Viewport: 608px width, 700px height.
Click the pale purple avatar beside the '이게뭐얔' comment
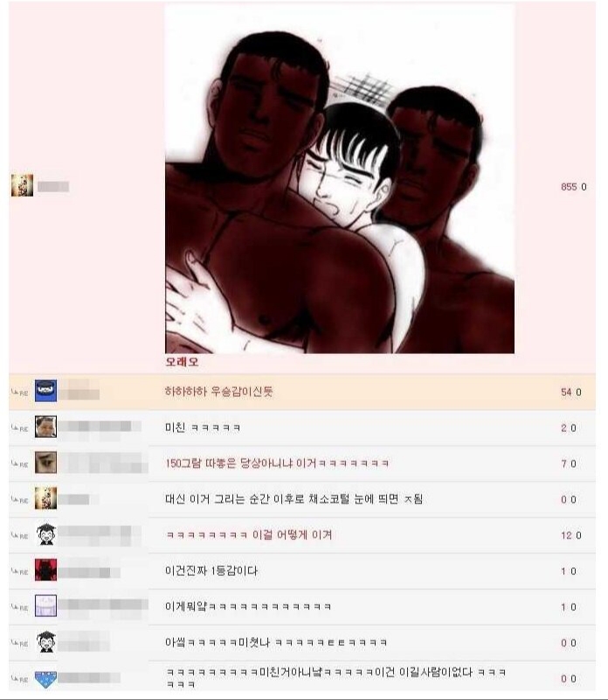click(x=46, y=606)
